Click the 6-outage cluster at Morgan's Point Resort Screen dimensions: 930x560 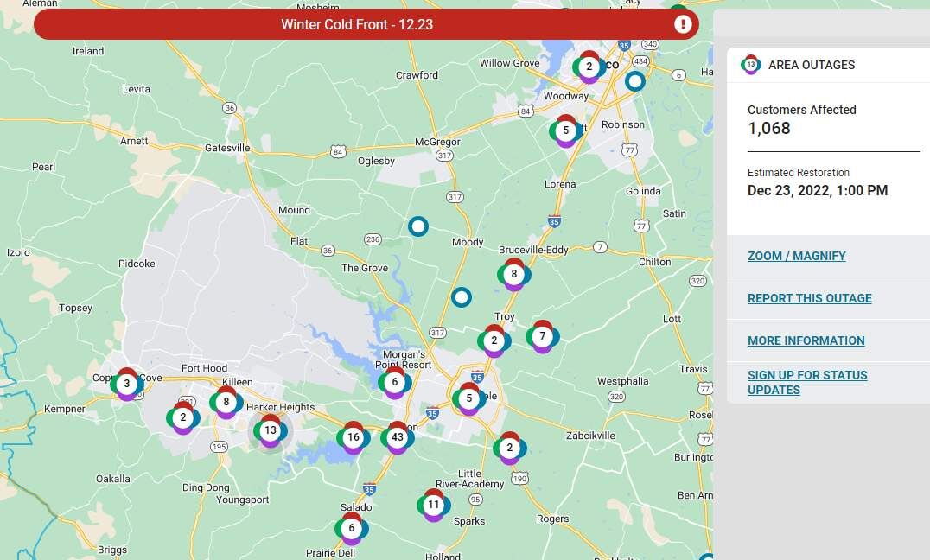[x=394, y=382]
